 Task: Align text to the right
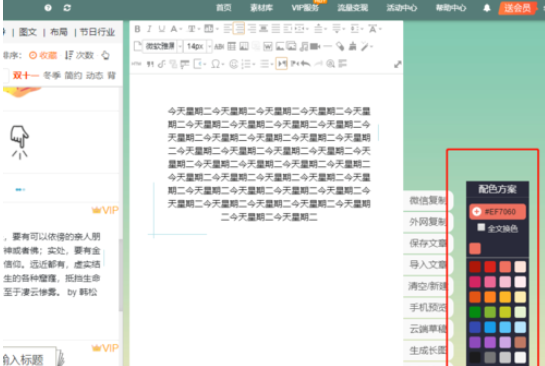pyautogui.click(x=251, y=29)
